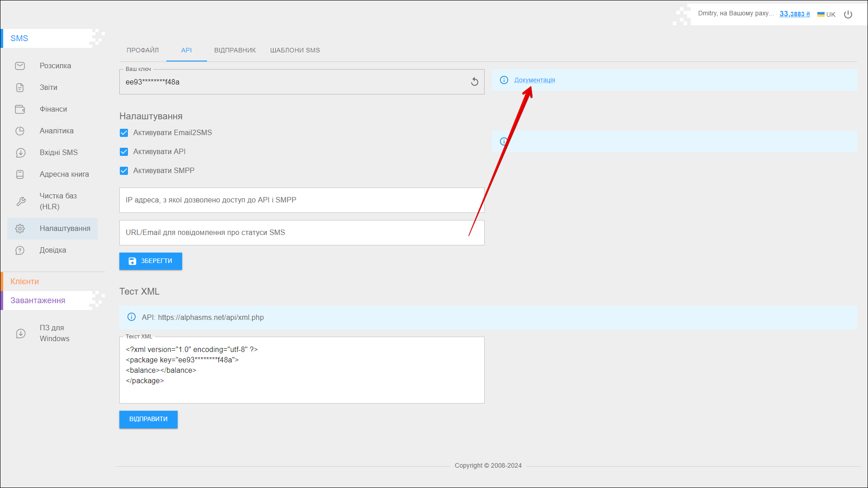
Task: Disable Активувати Email2SMS checkbox
Action: [124, 133]
